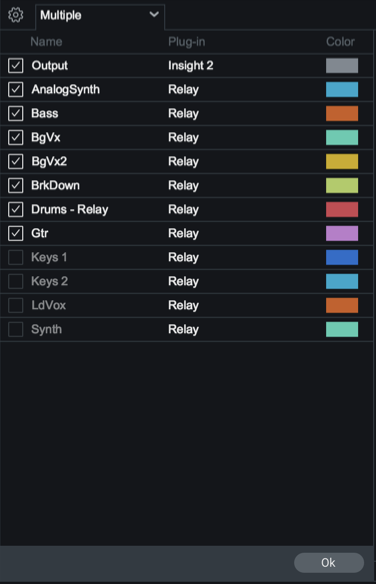Change the Bass orange color swatch
Image resolution: width=376 pixels, height=584 pixels.
342,114
